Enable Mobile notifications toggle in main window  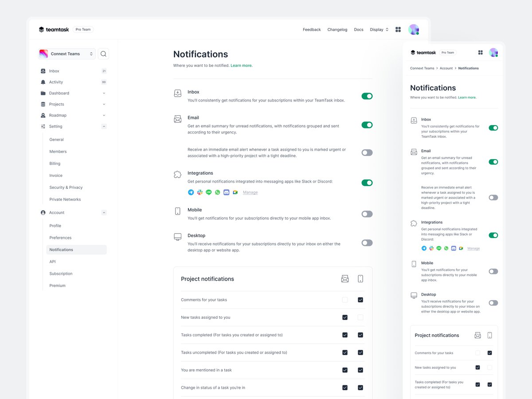367,214
